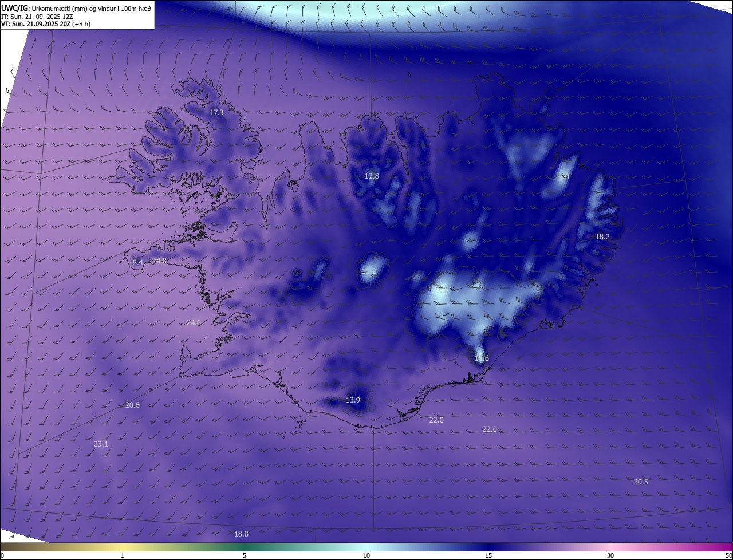Click the color scale tick labeled 1
Screen dimensions: 733x560
(x=123, y=555)
